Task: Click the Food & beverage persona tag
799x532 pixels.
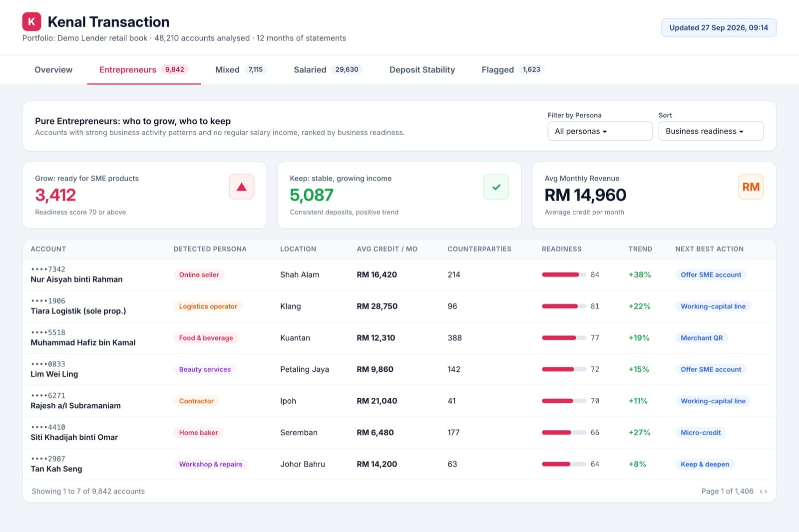Action: tap(206, 338)
